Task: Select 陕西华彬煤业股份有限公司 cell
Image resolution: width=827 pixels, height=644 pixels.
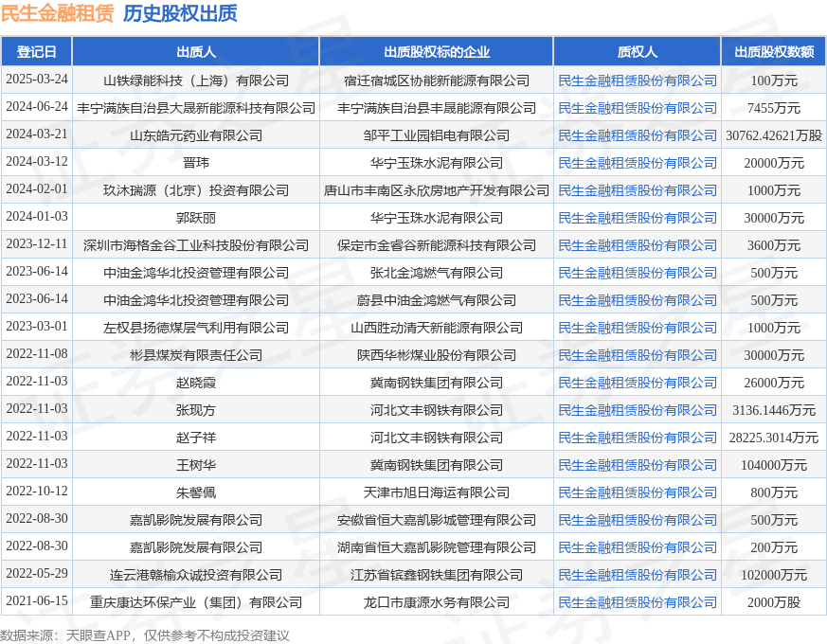Action: (436, 355)
